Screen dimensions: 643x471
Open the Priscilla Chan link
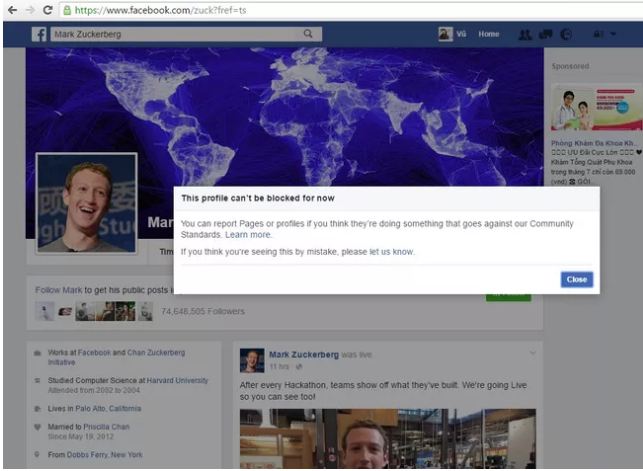click(107, 427)
